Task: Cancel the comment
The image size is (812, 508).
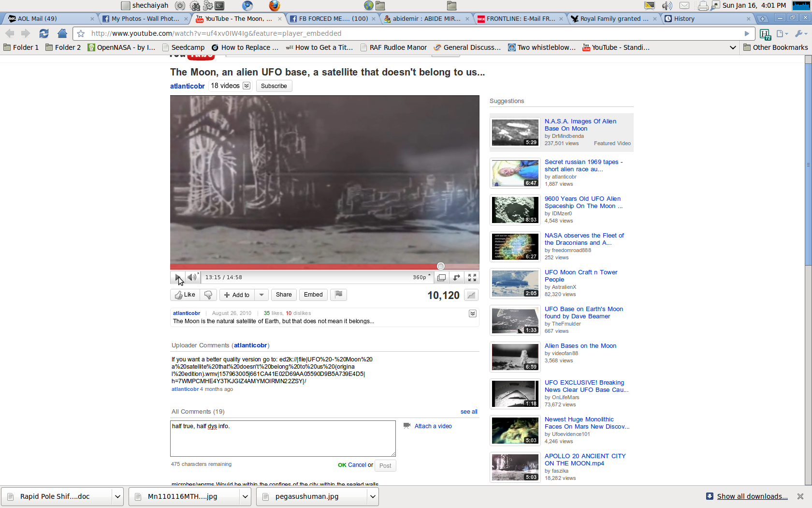Action: (357, 465)
